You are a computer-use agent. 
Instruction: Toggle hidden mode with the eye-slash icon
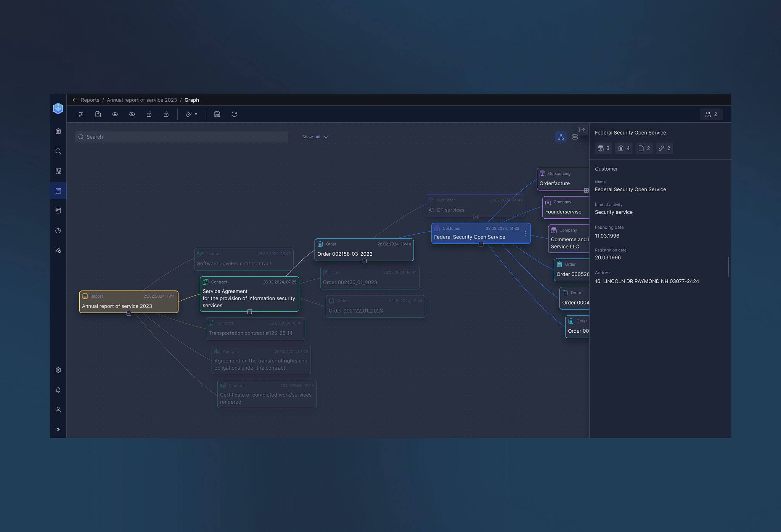(x=132, y=114)
